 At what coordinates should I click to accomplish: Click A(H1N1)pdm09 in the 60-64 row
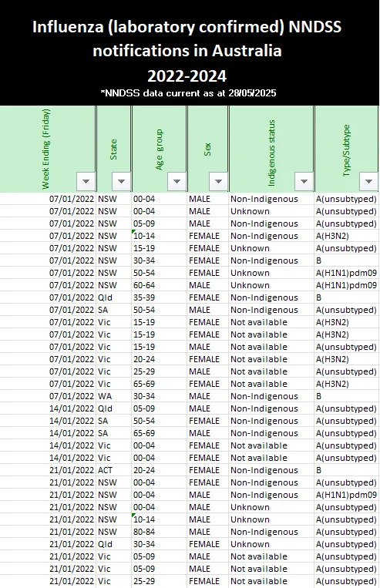point(346,285)
